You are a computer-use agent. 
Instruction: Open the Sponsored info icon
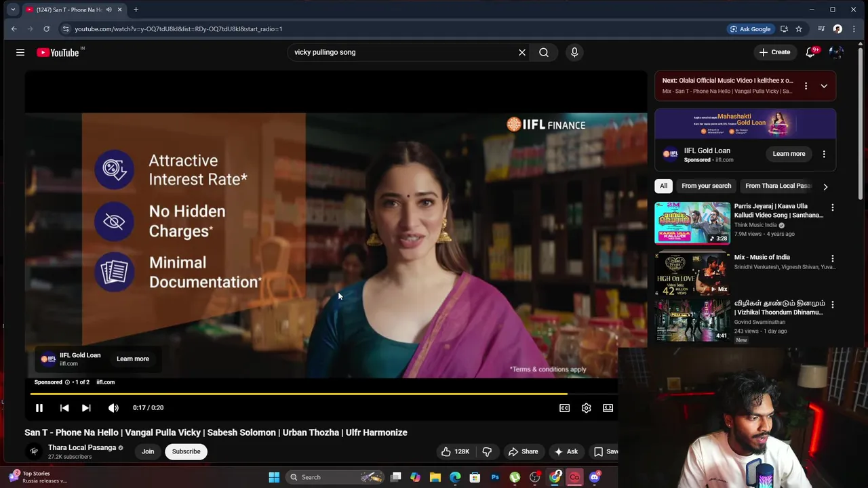[x=67, y=382]
